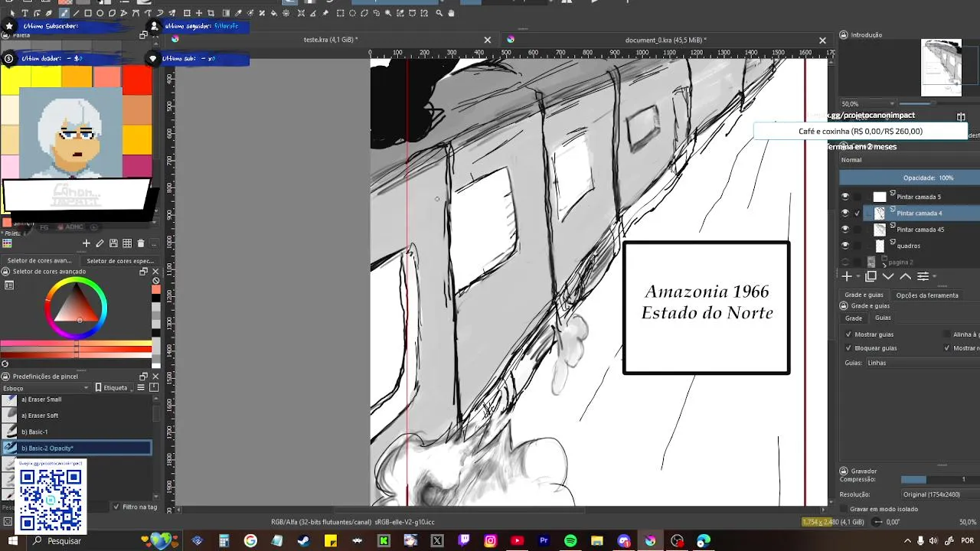Select the a) Eraser Small preset
Viewport: 980px width, 551px height.
tap(77, 399)
